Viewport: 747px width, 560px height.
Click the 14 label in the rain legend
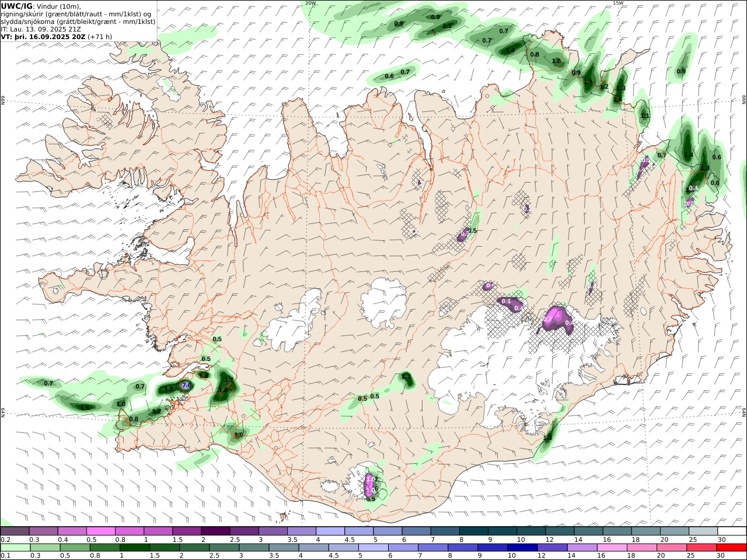[571, 556]
